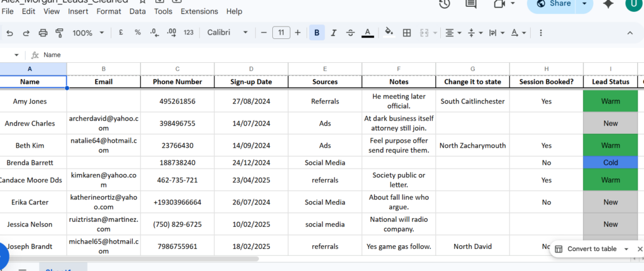Undo the last action
This screenshot has height=271, width=644.
[10, 33]
